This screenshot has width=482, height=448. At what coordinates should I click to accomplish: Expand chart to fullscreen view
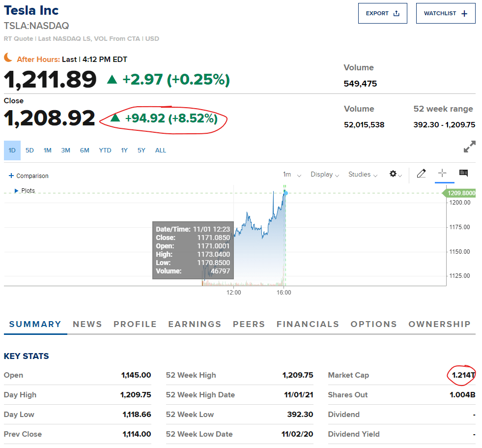point(469,147)
